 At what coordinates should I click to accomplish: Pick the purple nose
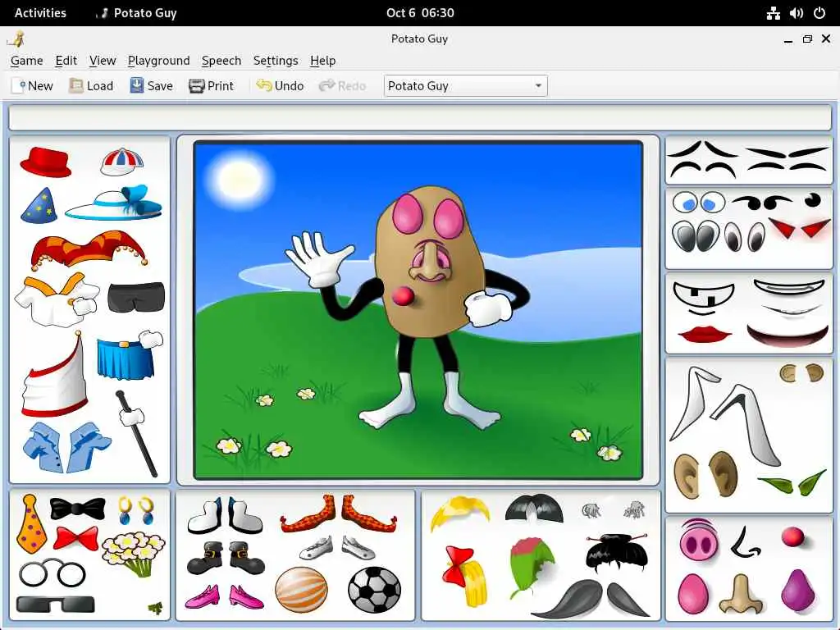pos(797,590)
